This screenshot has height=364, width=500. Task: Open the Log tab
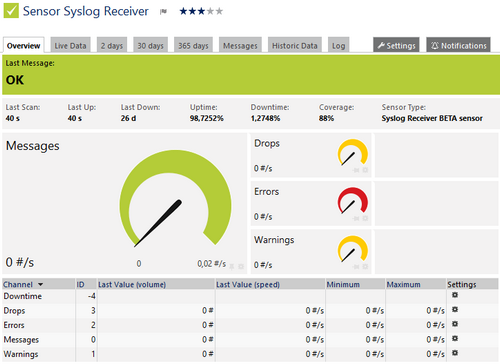coord(338,45)
